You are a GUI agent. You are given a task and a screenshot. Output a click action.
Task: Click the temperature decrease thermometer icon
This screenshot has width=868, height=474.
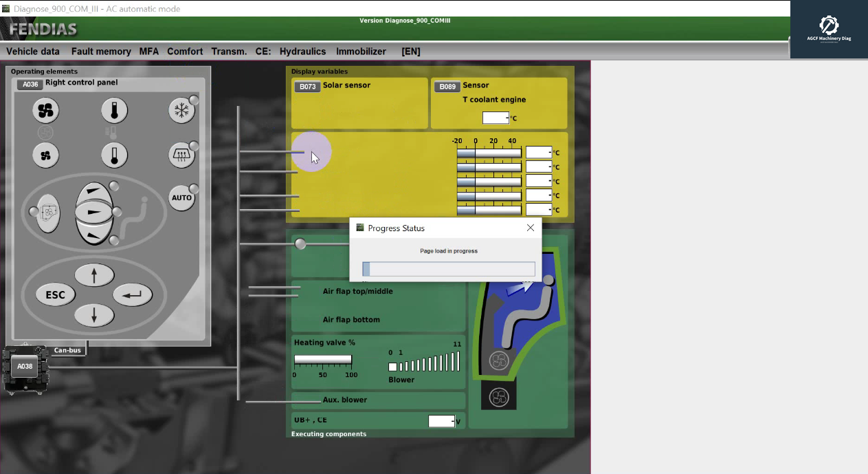[114, 155]
